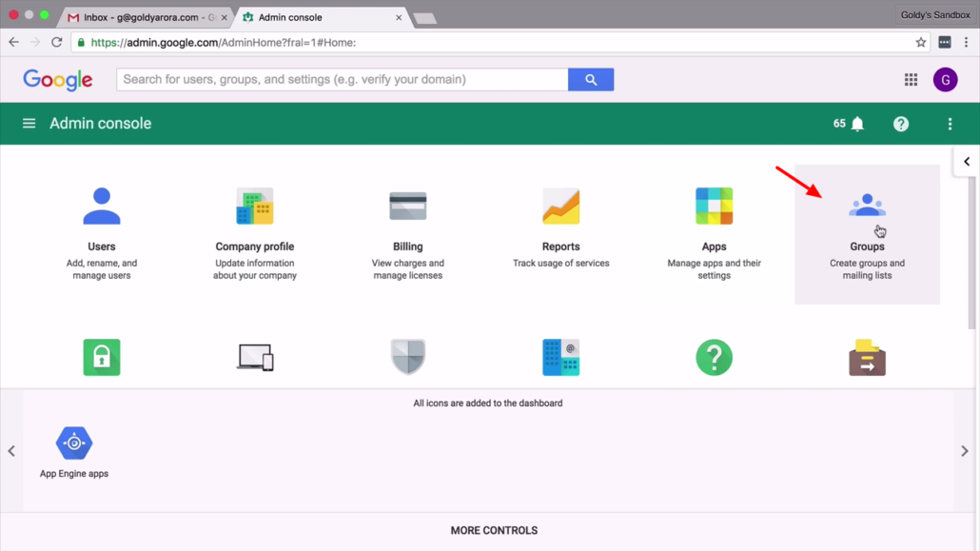
Task: Show previous icons with left chevron
Action: coord(11,451)
